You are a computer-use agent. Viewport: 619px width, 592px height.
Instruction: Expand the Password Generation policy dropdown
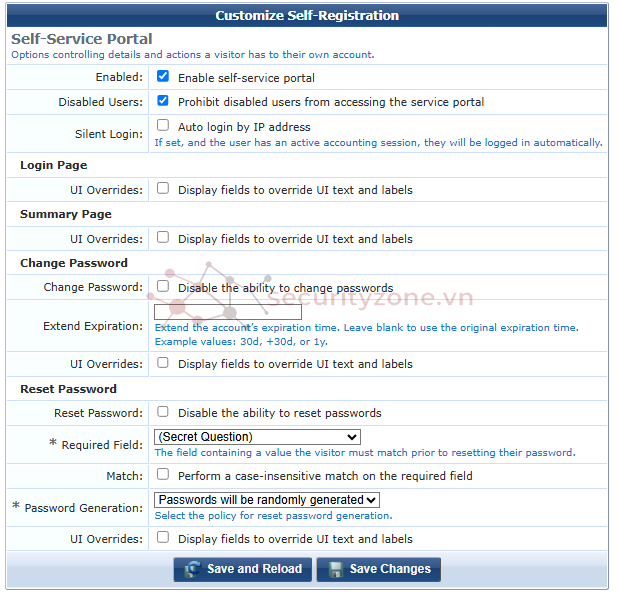[267, 500]
